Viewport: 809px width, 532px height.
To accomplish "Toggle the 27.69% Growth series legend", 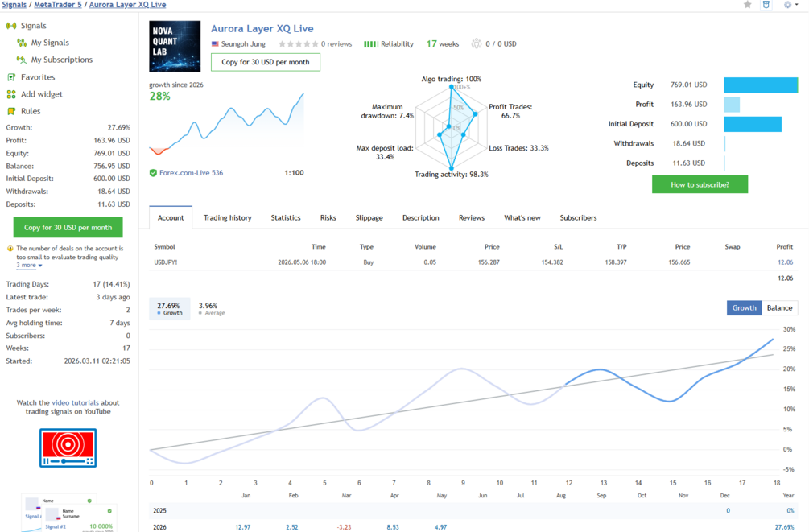I will point(169,308).
